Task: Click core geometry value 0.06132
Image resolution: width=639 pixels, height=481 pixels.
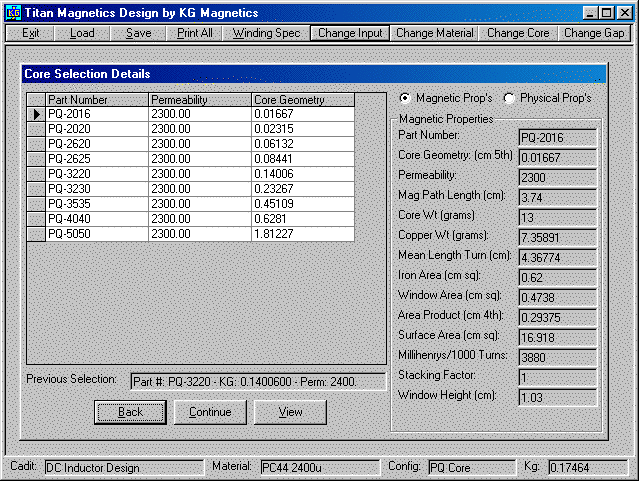Action: tap(303, 144)
